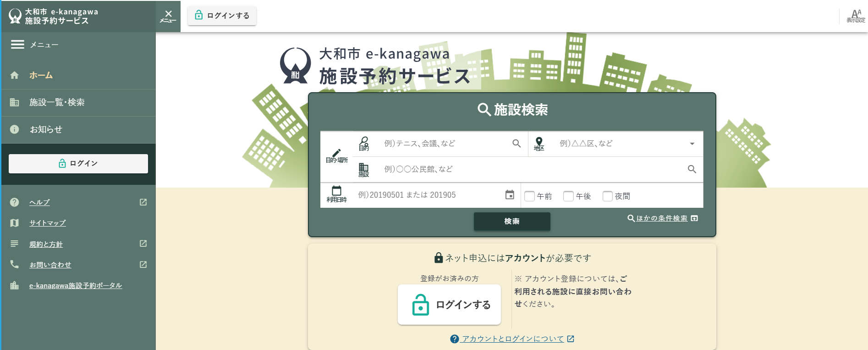
Task: Open the calendar date picker icon
Action: pos(510,195)
